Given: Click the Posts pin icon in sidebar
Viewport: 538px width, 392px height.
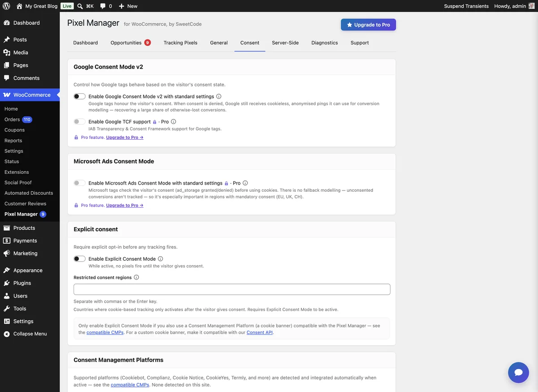Looking at the screenshot, I should click(x=7, y=40).
